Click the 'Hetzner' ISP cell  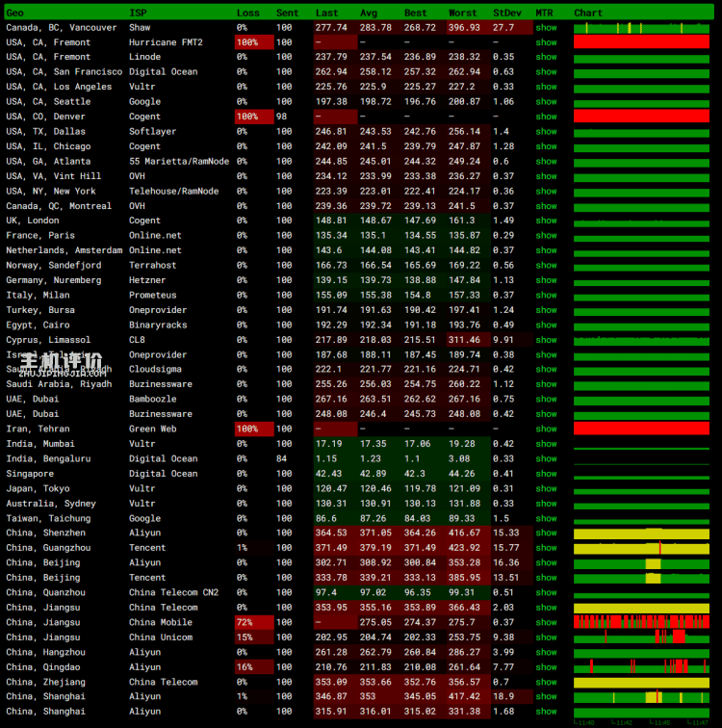tap(147, 280)
